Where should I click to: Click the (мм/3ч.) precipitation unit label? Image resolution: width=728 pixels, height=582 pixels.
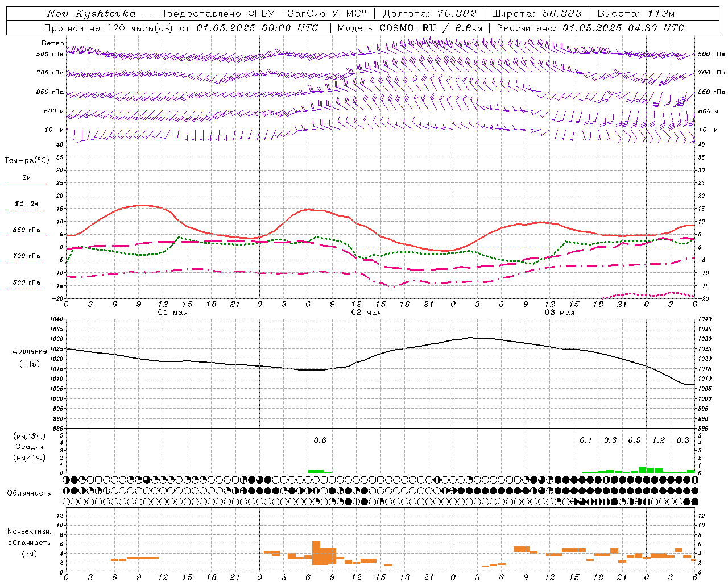(x=29, y=436)
